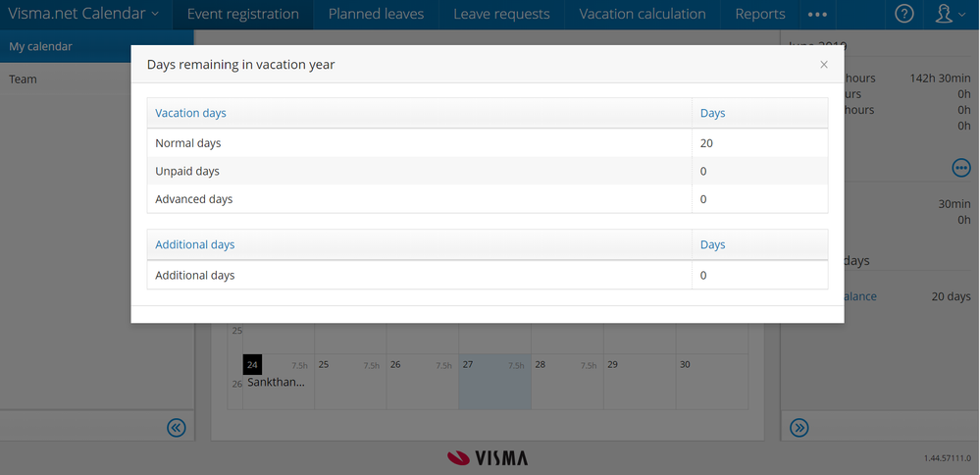The image size is (980, 475).
Task: Open Vacation calculation tab
Action: tap(643, 14)
